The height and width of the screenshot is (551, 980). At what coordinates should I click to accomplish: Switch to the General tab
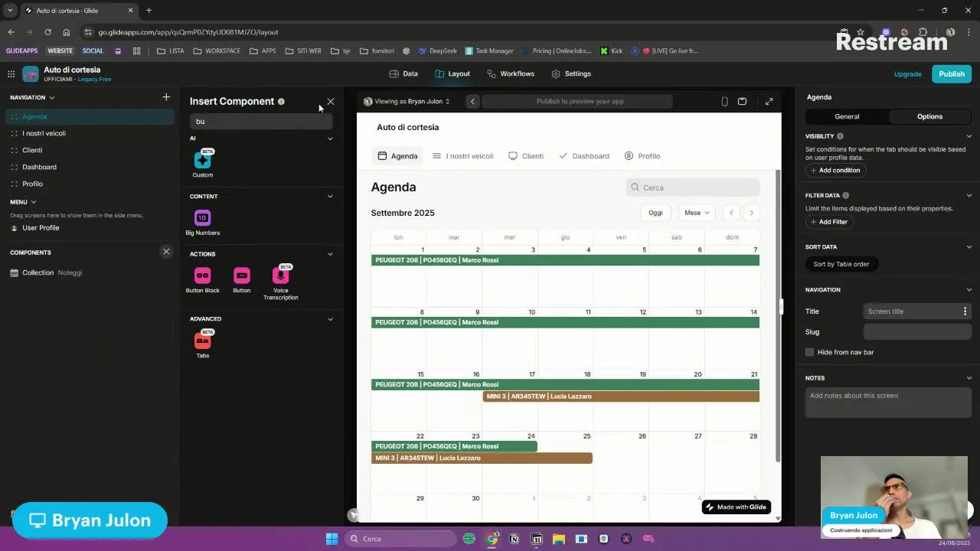[x=847, y=116]
